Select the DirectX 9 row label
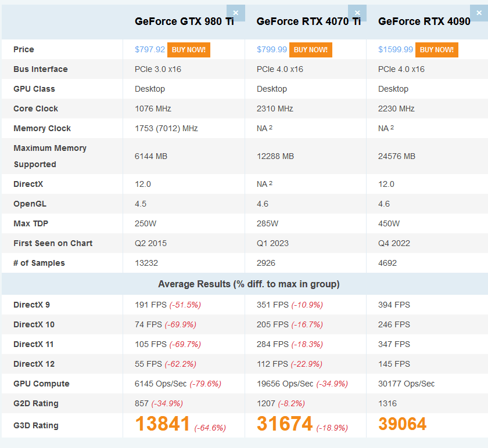Screen dimensions: 488x448 tap(31, 305)
